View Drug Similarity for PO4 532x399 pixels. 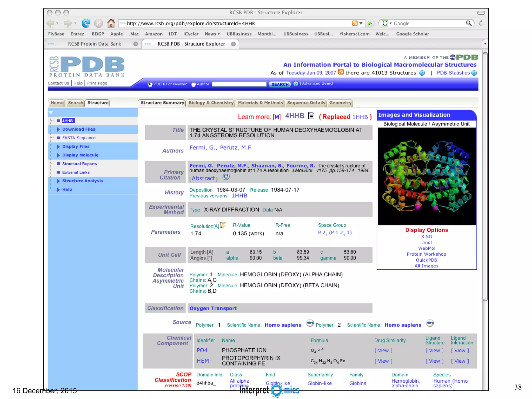coord(383,351)
